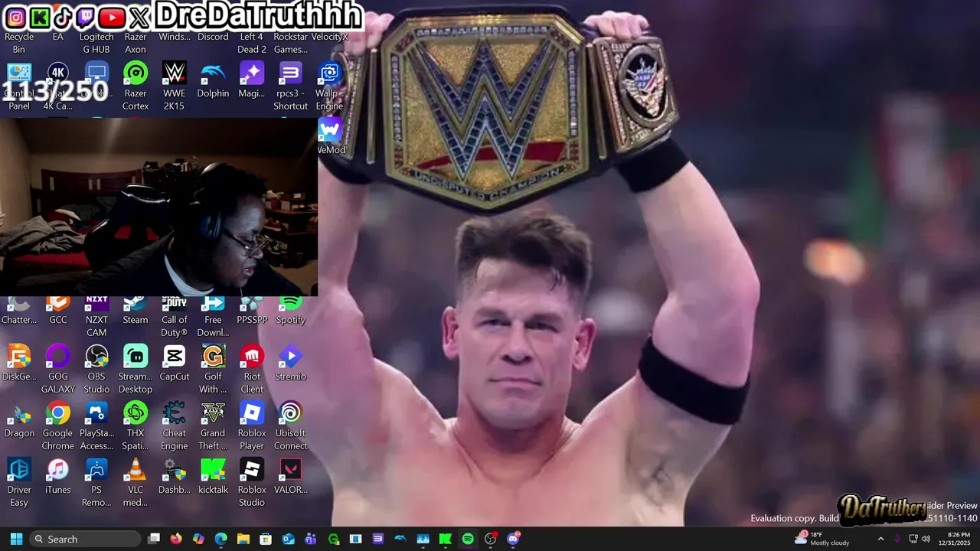Image resolution: width=980 pixels, height=551 pixels.
Task: Select Roblox Studio desktop icon
Action: point(252,482)
